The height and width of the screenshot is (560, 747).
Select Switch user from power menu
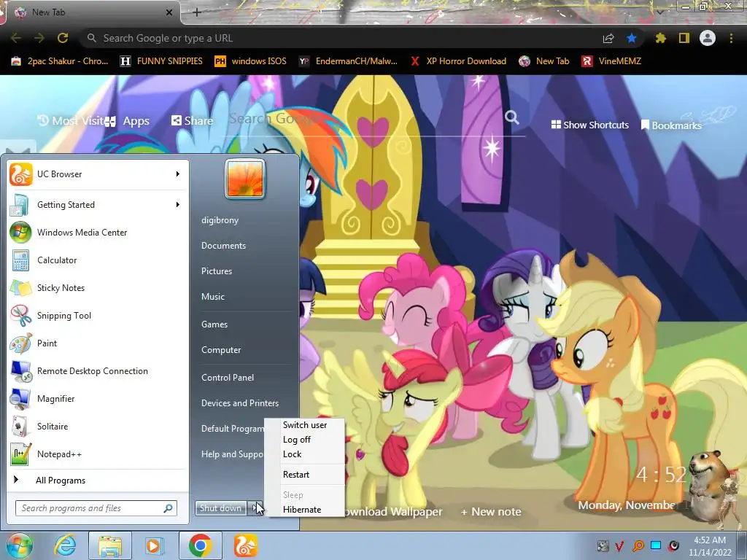305,425
